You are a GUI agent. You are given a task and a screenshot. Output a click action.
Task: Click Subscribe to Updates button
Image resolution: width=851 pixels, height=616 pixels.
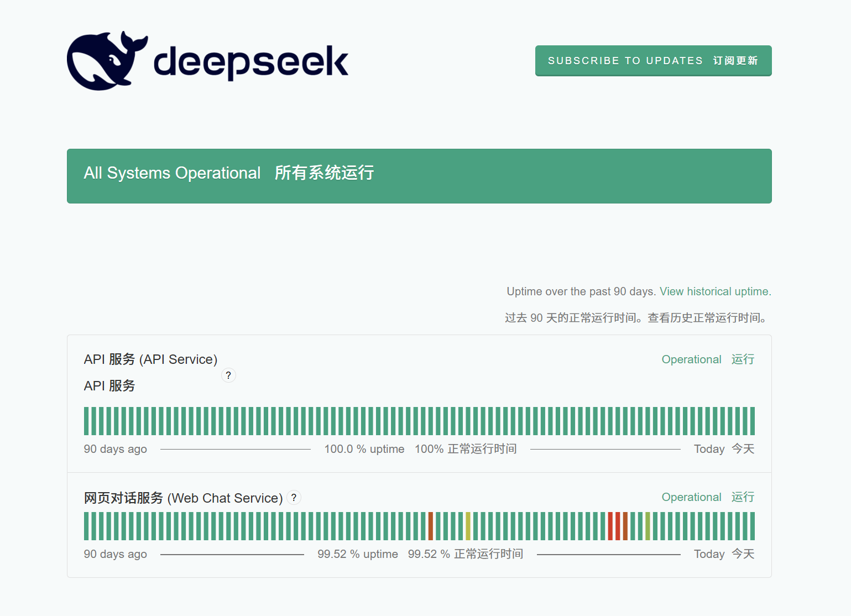coord(653,61)
